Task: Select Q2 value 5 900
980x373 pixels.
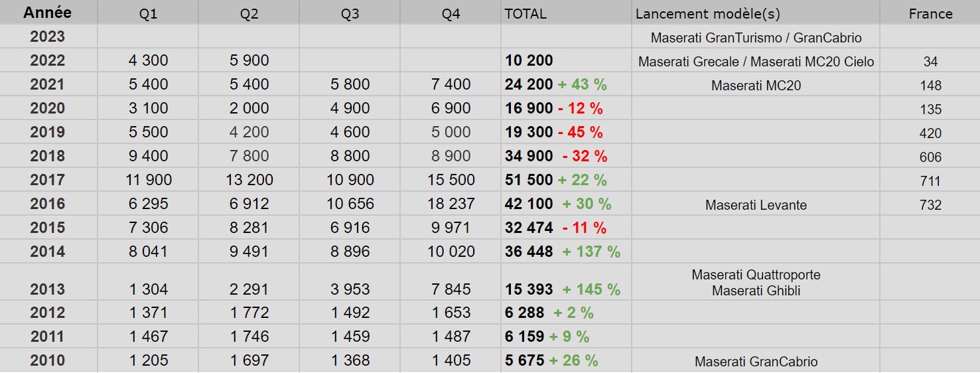Action: (249, 60)
